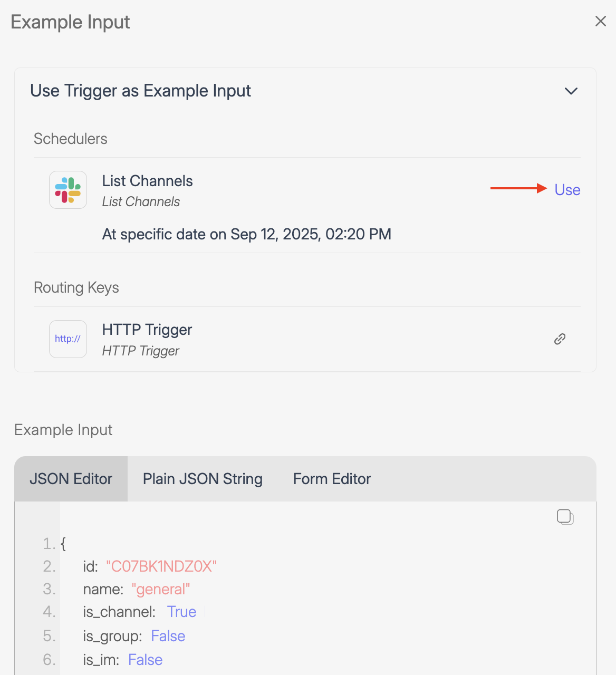Click the Use Trigger as Example Input heading
This screenshot has width=616, height=675.
(x=140, y=91)
